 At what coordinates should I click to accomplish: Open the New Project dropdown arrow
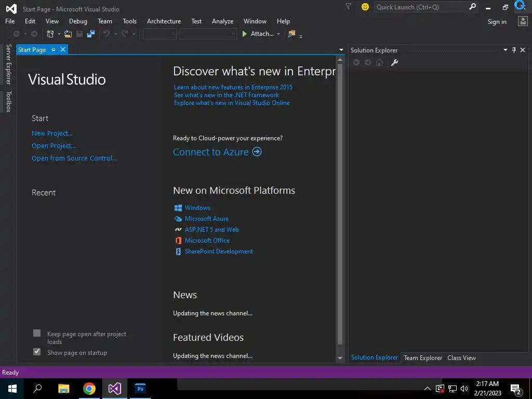pos(59,34)
